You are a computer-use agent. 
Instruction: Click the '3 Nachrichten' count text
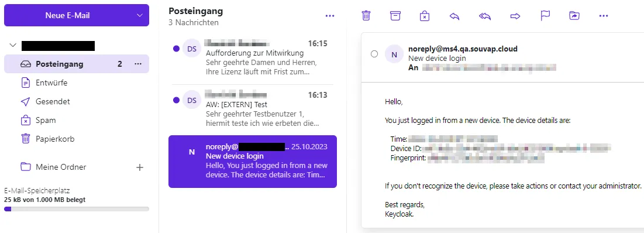[x=194, y=22]
